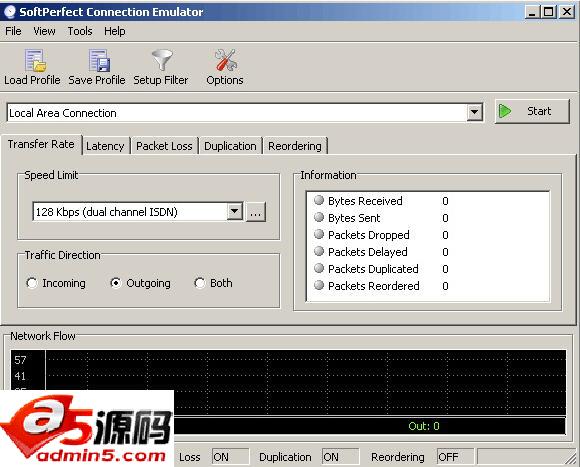
Task: Click the Packets Delayed indicator bullet
Action: (319, 251)
